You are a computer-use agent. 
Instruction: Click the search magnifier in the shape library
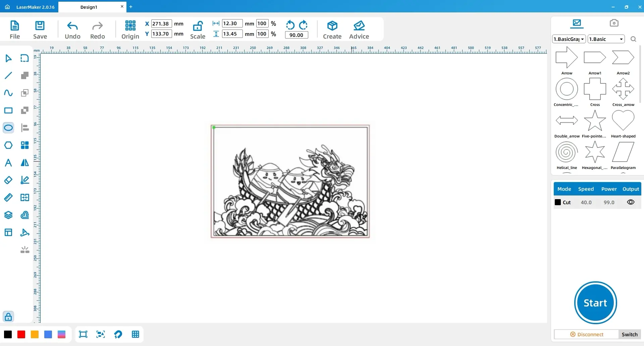[633, 39]
